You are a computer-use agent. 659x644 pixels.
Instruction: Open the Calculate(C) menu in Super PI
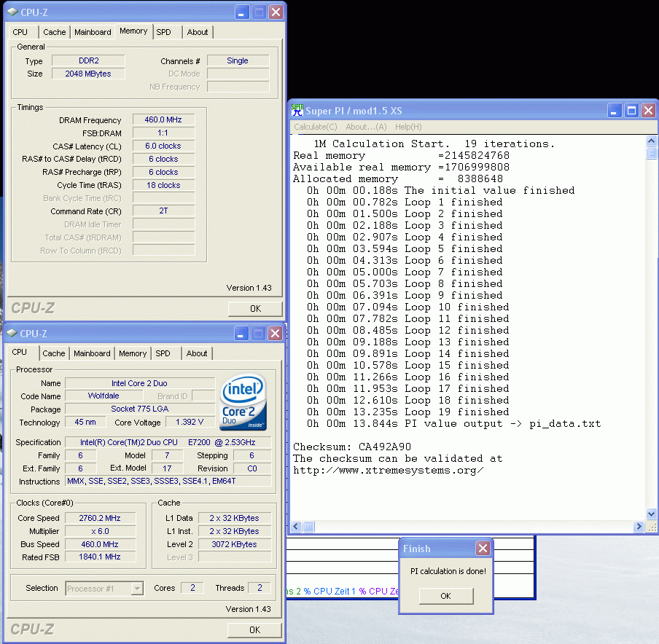(x=315, y=127)
